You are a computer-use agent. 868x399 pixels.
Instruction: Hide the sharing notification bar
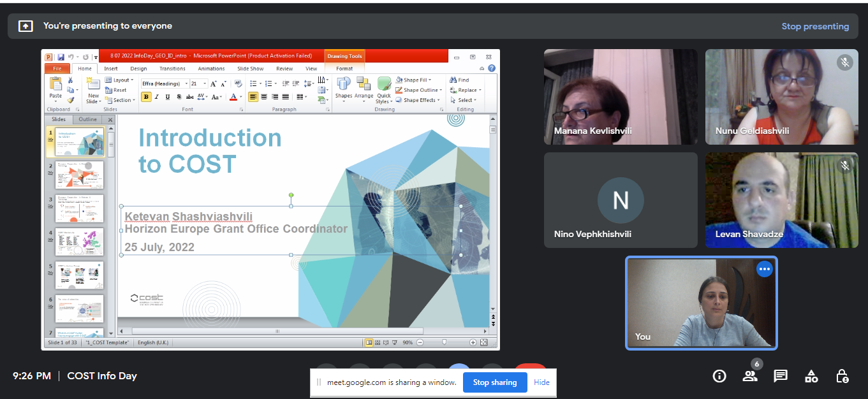[541, 382]
